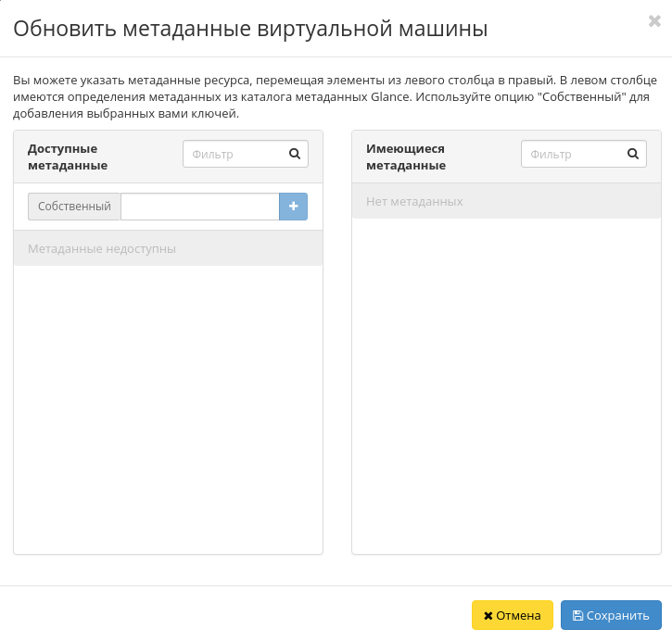Screen dimensions: 672x641
Task: Select the Нет метаданных row
Action: click(506, 201)
